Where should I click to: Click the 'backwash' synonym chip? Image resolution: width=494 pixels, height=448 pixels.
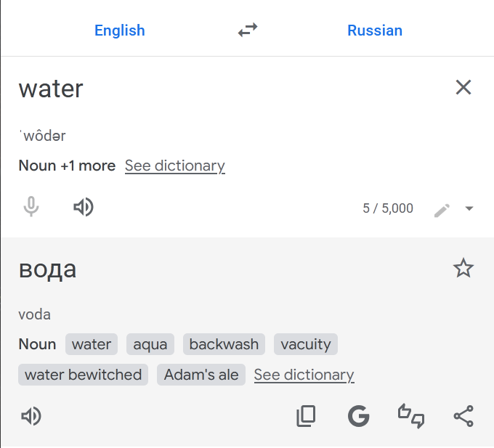point(224,344)
